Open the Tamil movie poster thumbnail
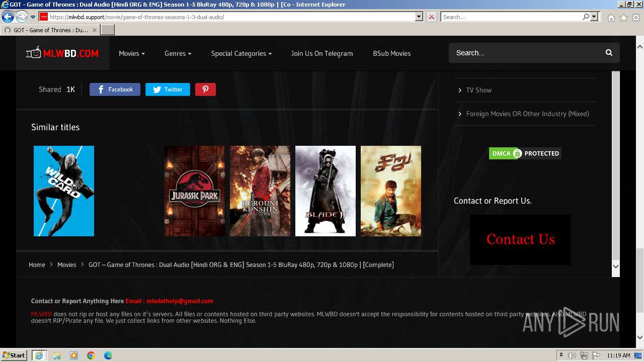The height and width of the screenshot is (362, 644). point(391,191)
